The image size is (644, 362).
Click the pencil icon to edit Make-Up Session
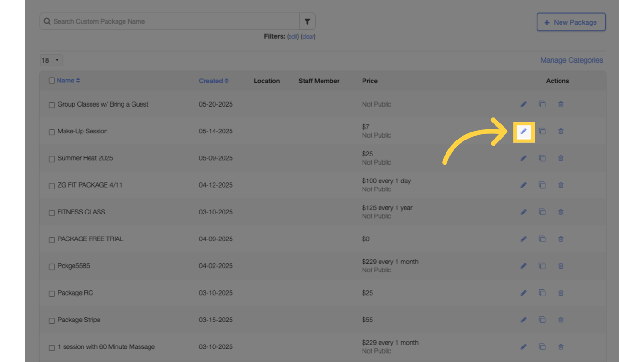[x=523, y=131]
